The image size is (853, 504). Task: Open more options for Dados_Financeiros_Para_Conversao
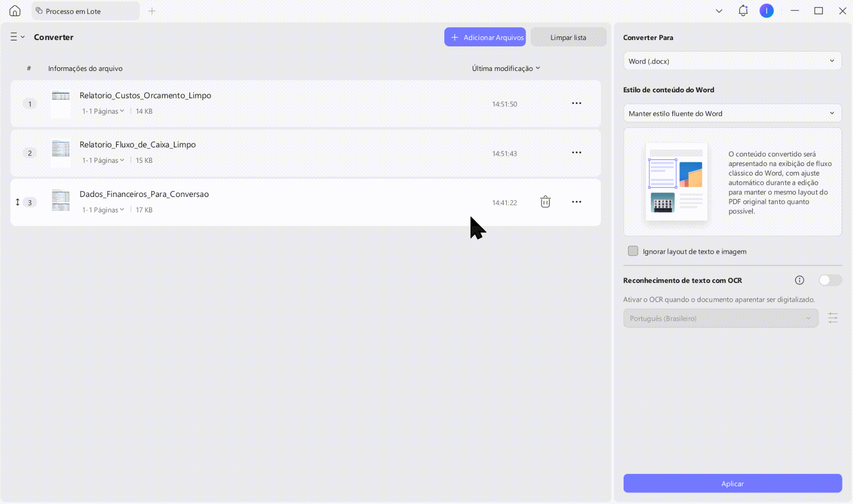pyautogui.click(x=576, y=202)
